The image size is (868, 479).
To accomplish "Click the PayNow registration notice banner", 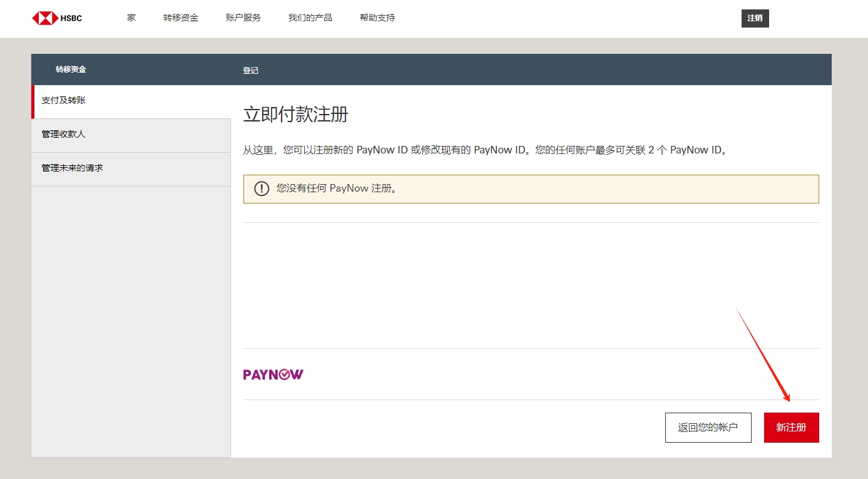I will click(531, 188).
